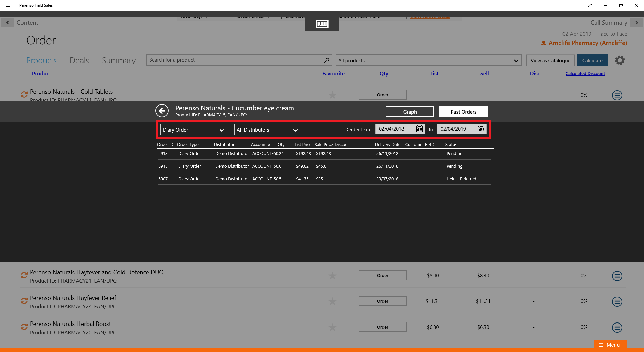
Task: Open calendar for end order date
Action: pyautogui.click(x=481, y=129)
